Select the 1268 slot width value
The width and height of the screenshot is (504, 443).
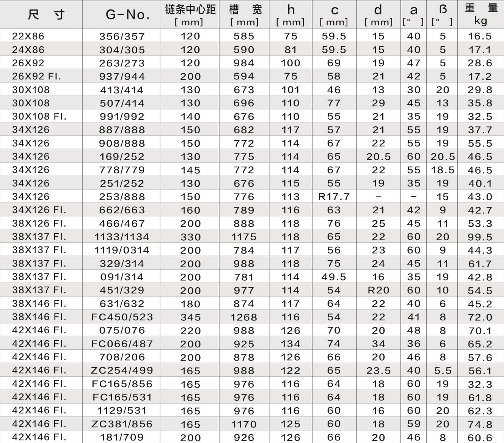pyautogui.click(x=244, y=317)
